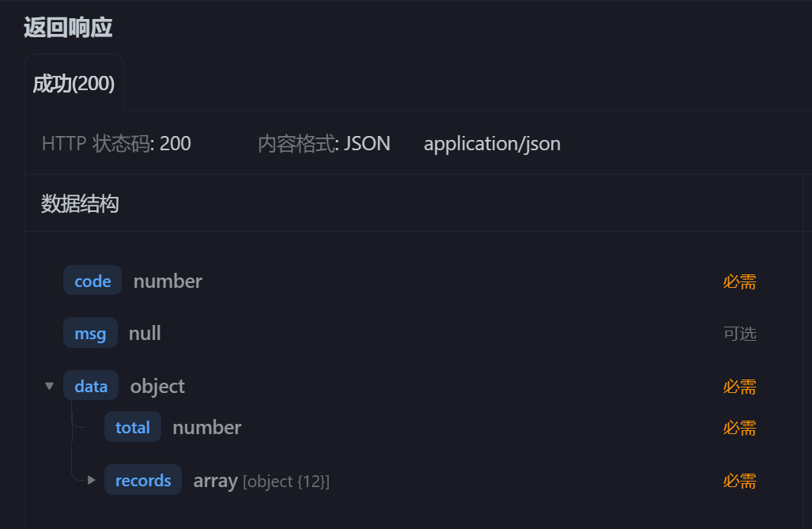Image resolution: width=812 pixels, height=529 pixels.
Task: Click the 可选 label on msg row
Action: (x=739, y=334)
